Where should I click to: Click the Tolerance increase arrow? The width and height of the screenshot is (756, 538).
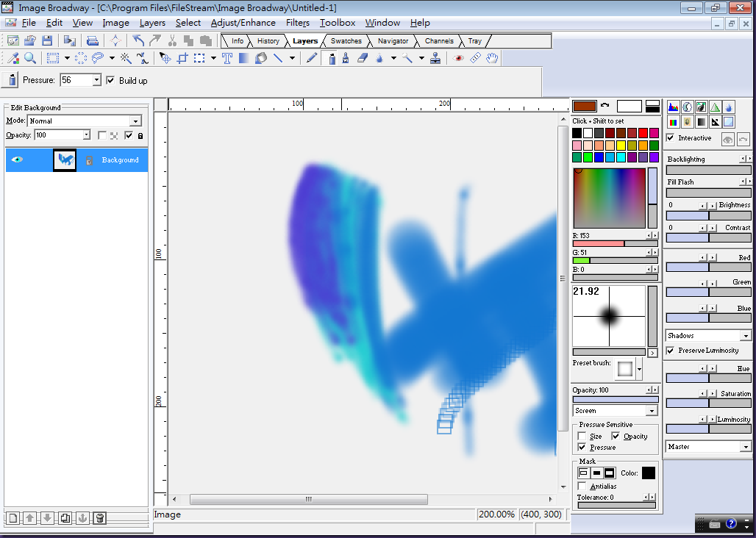coord(652,497)
